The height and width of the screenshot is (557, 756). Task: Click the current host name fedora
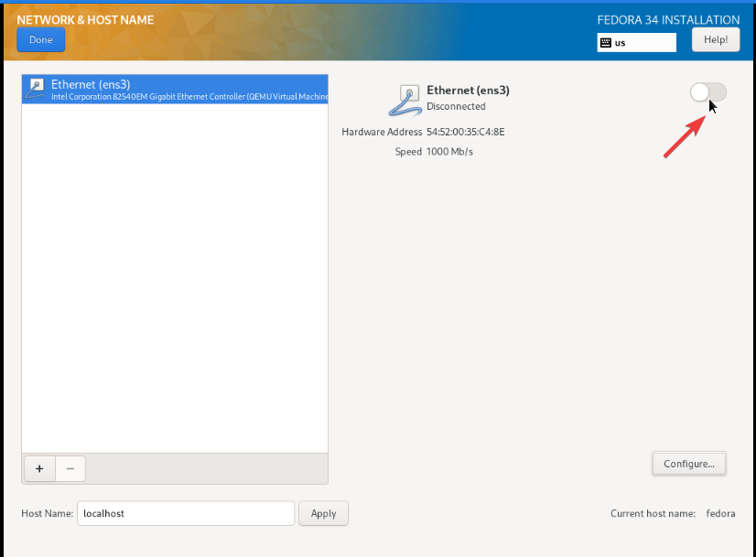coord(720,514)
